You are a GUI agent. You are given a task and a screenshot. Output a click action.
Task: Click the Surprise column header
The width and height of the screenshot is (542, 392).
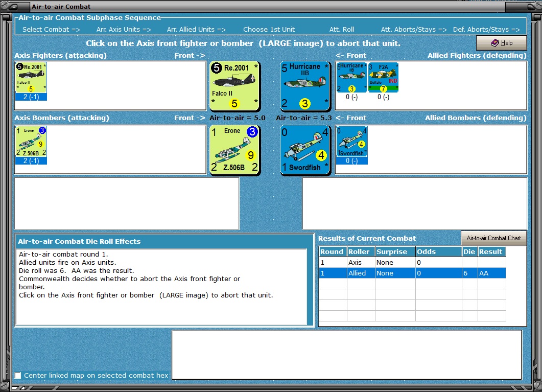(395, 251)
